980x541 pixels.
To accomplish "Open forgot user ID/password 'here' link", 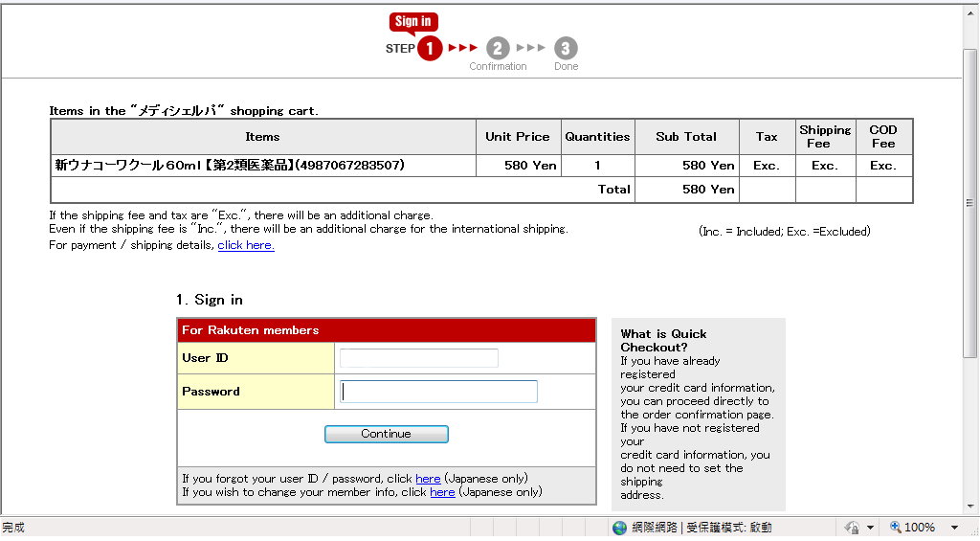I will 428,479.
